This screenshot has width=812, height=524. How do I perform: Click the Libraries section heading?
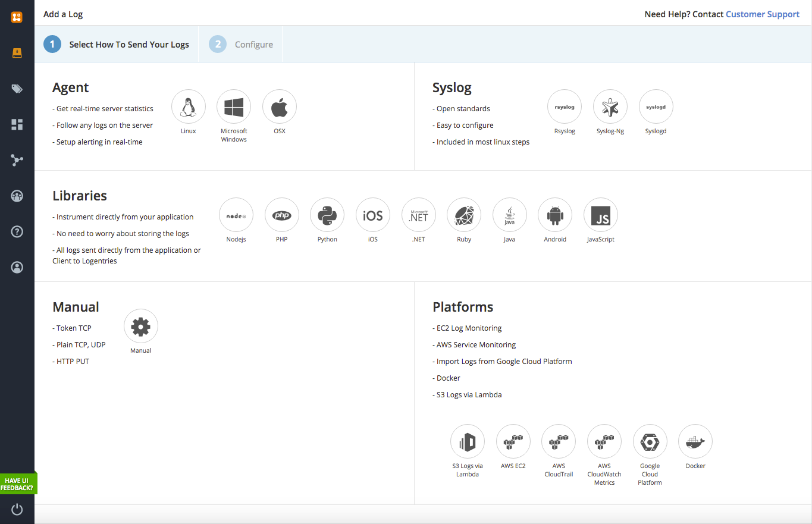pos(80,196)
